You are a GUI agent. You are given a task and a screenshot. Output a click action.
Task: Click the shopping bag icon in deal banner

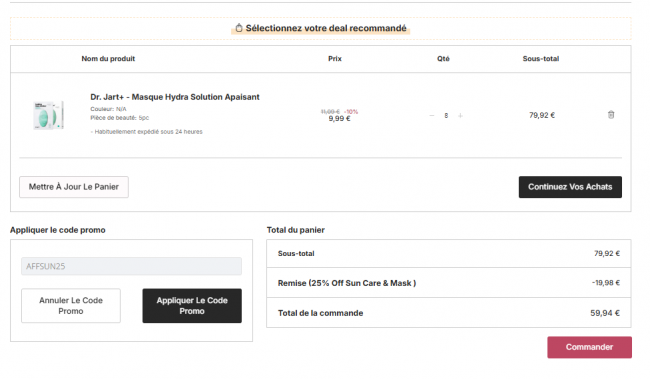pyautogui.click(x=238, y=28)
